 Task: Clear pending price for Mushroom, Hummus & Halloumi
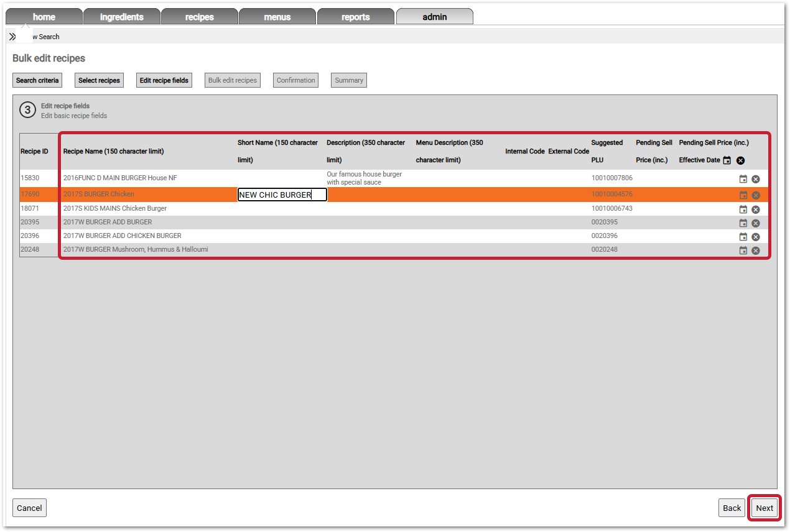[756, 250]
